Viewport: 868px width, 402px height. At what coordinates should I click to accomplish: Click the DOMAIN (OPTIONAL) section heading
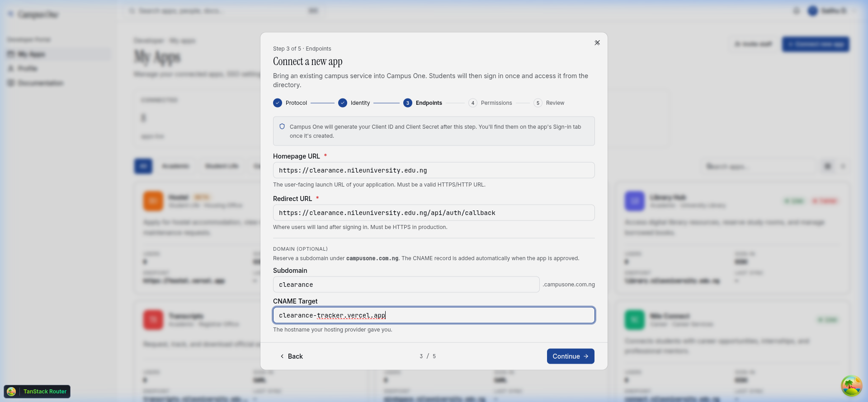pos(300,249)
